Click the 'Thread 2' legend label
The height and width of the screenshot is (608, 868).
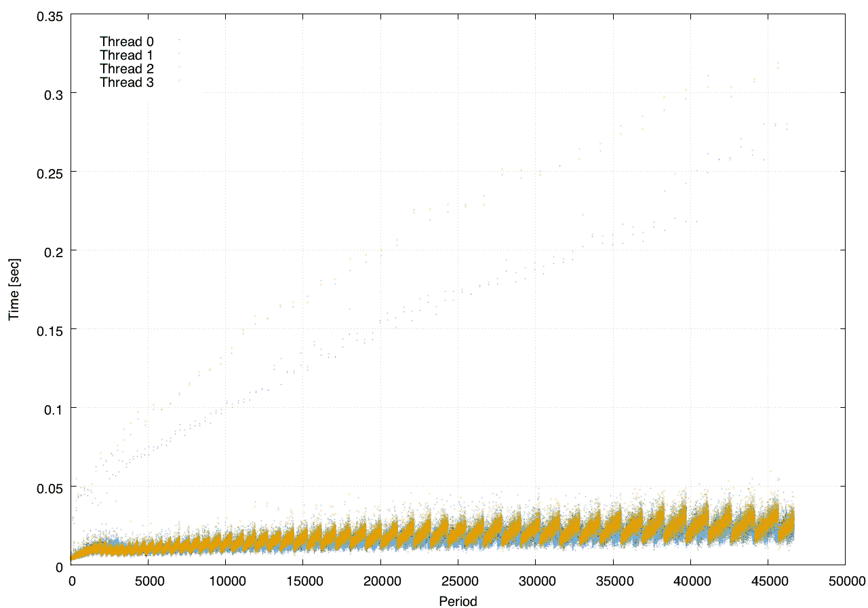[127, 69]
